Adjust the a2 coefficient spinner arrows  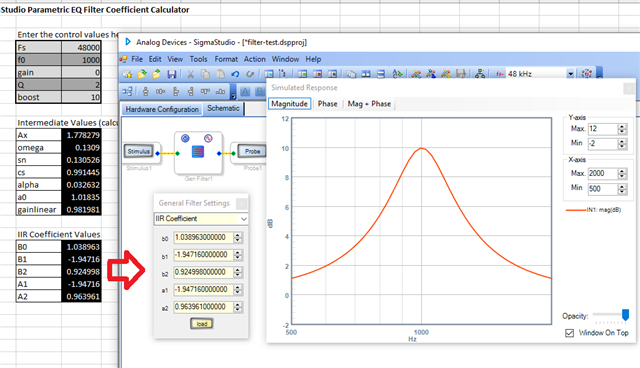[238, 307]
